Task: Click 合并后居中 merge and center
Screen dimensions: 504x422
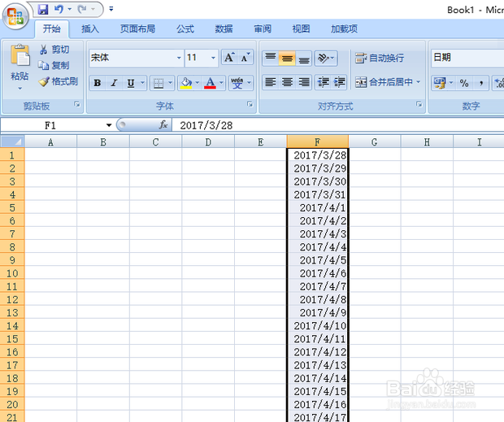Action: pyautogui.click(x=384, y=82)
